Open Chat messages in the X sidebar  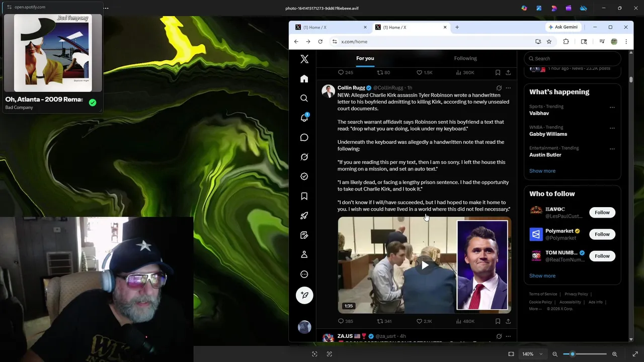(304, 137)
